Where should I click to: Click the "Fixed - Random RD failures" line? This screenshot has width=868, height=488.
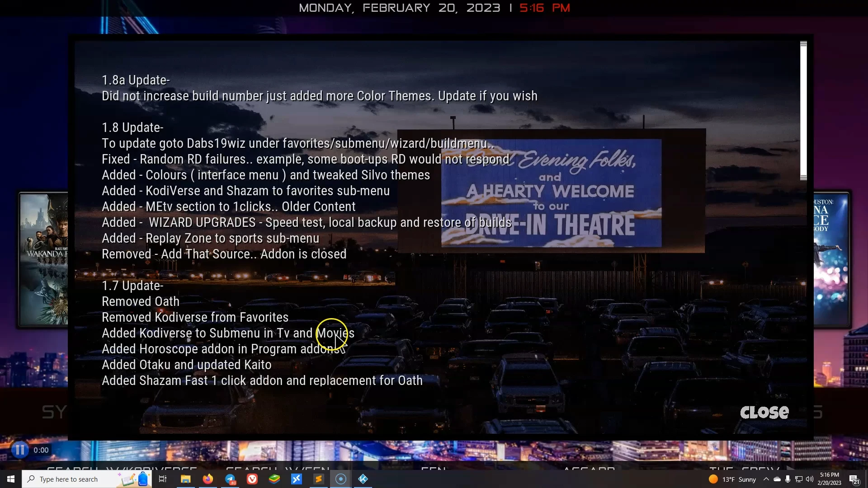(306, 160)
